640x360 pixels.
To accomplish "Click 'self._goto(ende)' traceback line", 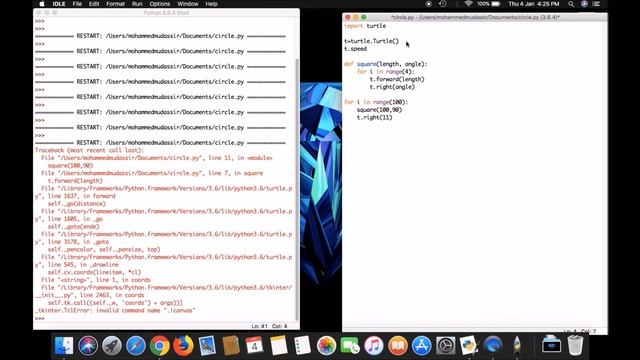I will pos(73,227).
